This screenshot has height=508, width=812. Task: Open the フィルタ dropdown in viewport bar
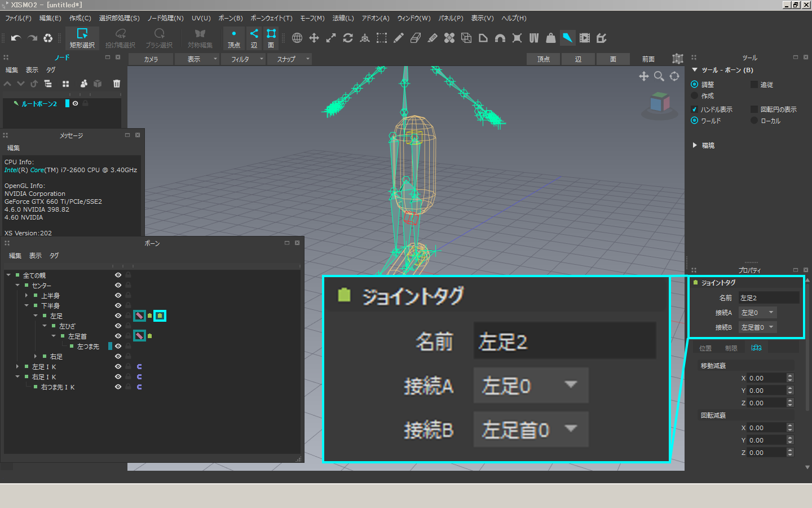(x=244, y=59)
